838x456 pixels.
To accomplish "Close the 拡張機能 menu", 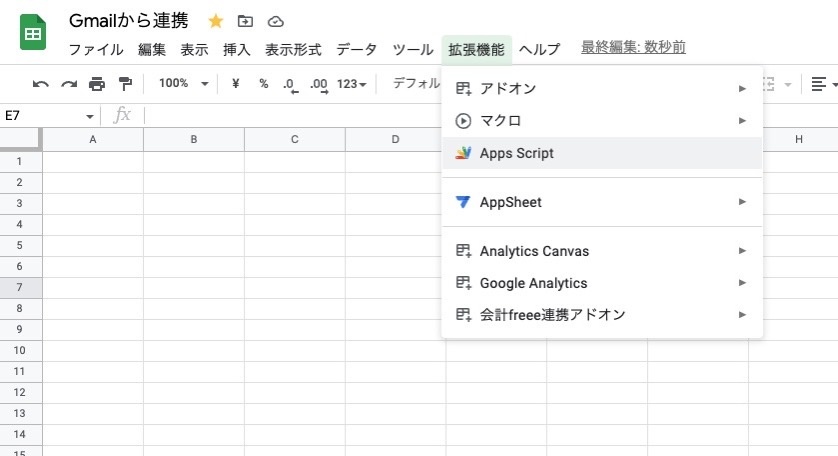I will pos(476,50).
